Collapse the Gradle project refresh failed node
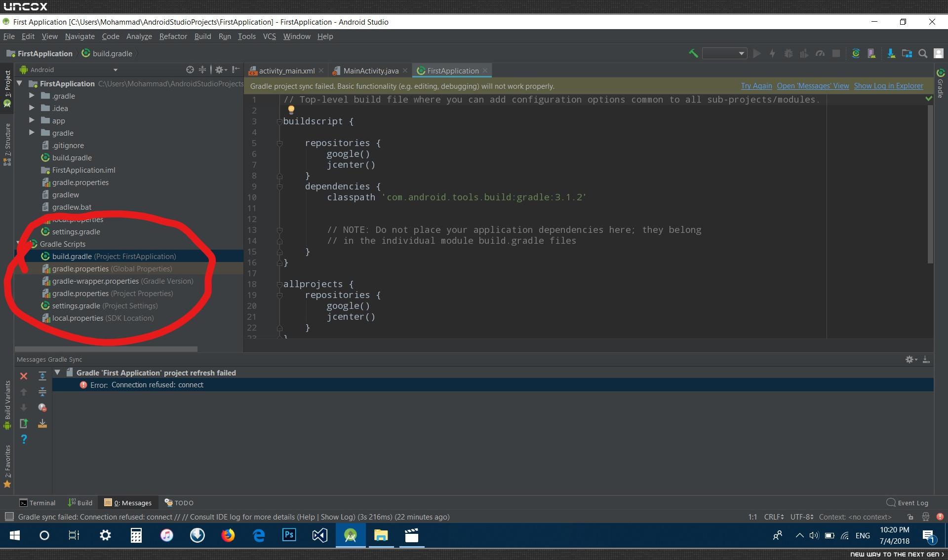Viewport: 948px width, 560px height. (57, 373)
